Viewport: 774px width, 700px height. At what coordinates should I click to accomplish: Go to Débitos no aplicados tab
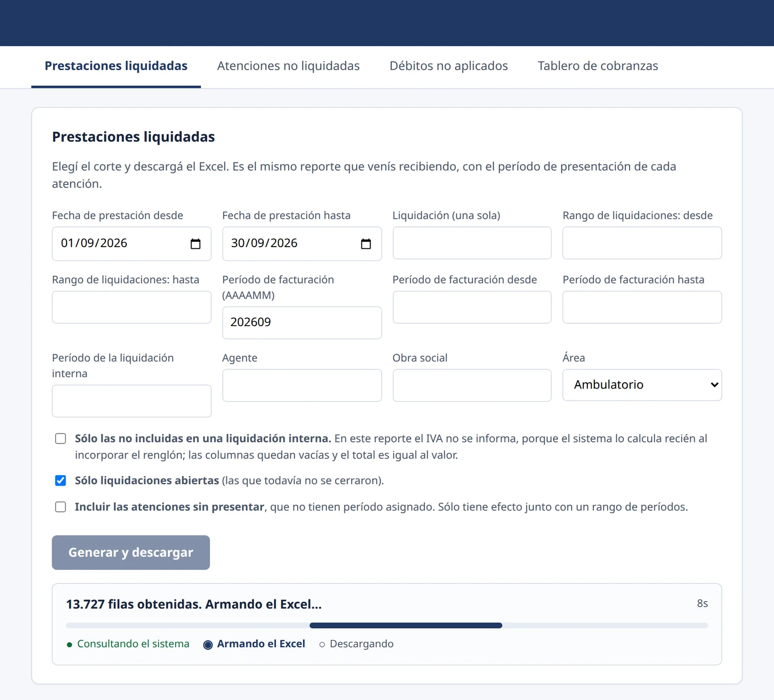coord(448,66)
